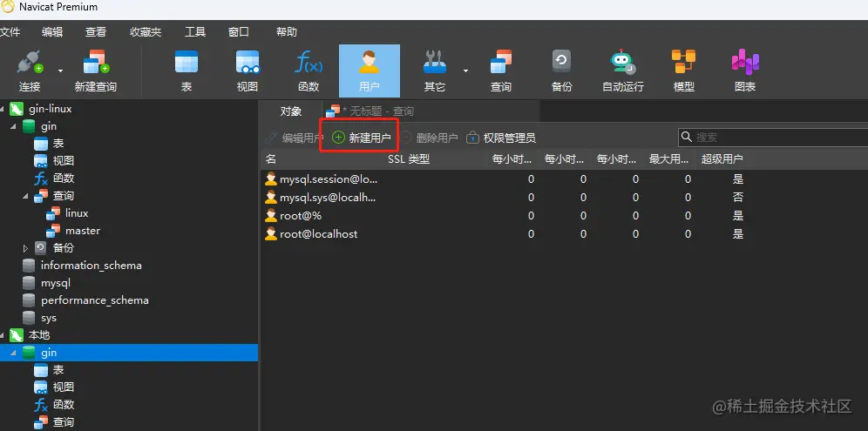The image size is (868, 431).
Task: Click the 查询 icon under 本地 gin
Action: click(41, 422)
